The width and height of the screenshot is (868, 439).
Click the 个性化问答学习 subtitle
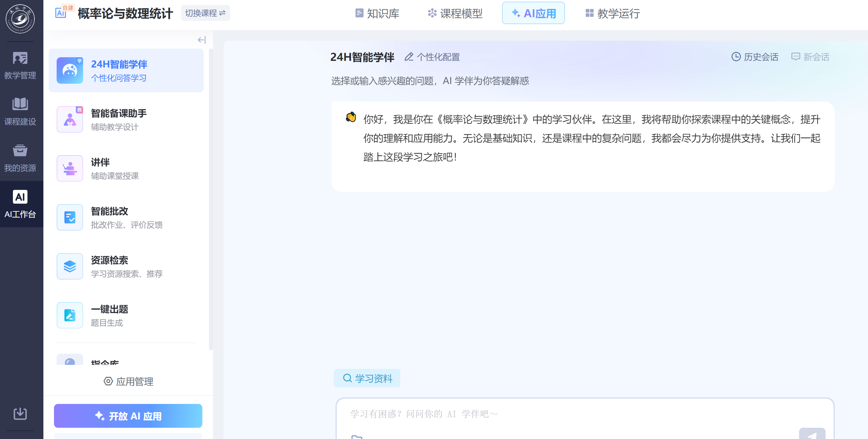(x=119, y=78)
